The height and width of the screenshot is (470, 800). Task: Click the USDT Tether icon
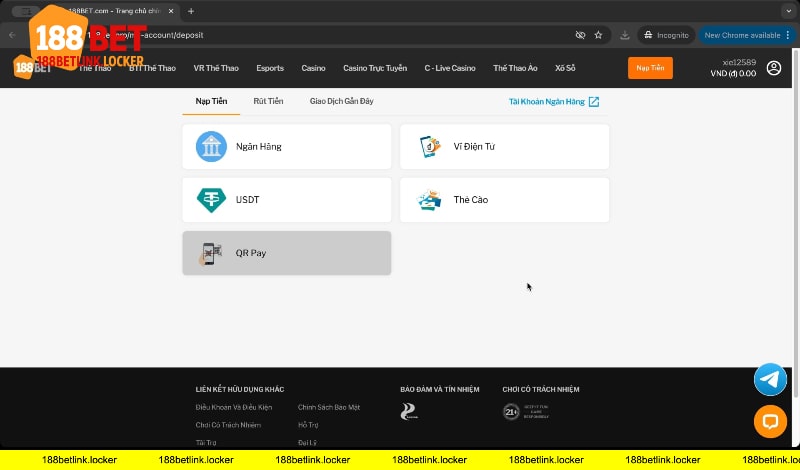pyautogui.click(x=211, y=200)
